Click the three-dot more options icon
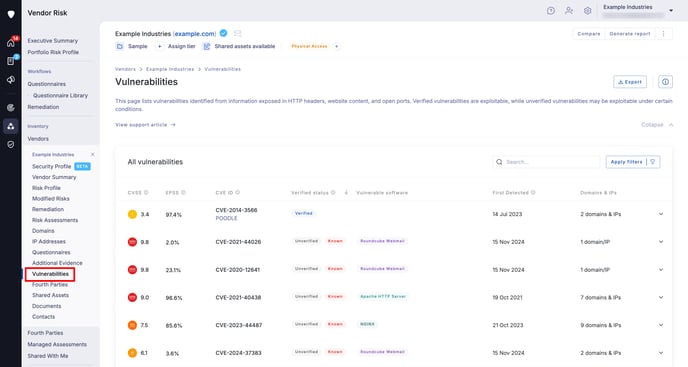The image size is (688, 367). tap(663, 34)
